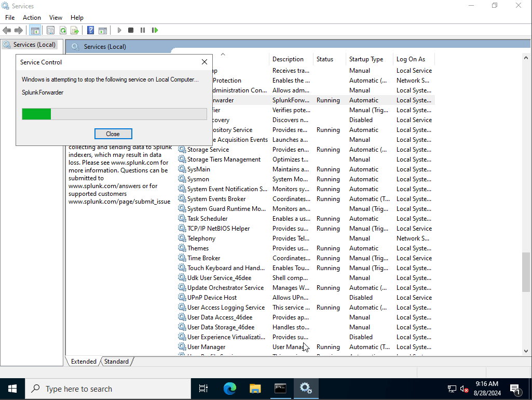532x400 pixels.
Task: Open the Help menu
Action: point(77,18)
